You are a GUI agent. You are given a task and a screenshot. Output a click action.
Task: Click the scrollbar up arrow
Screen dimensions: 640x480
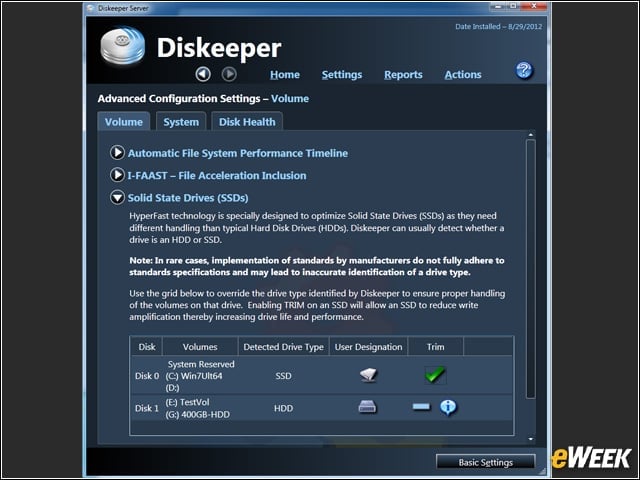[531, 135]
